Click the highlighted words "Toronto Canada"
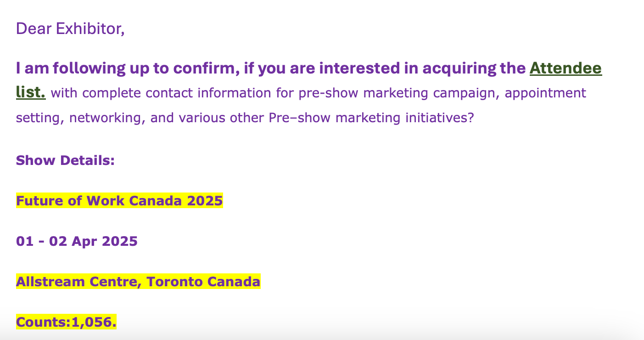 click(x=203, y=281)
